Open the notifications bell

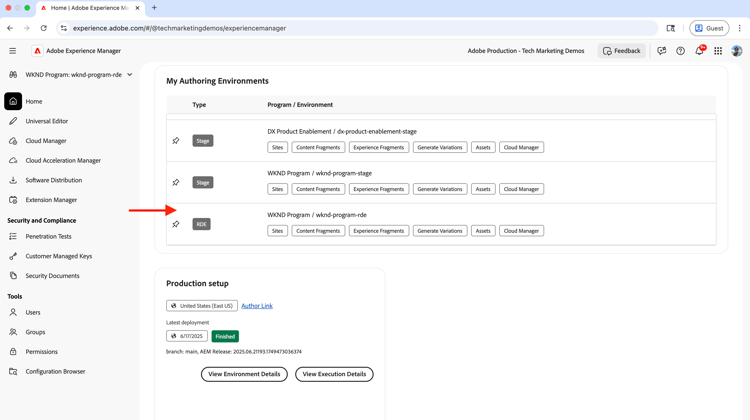tap(699, 51)
